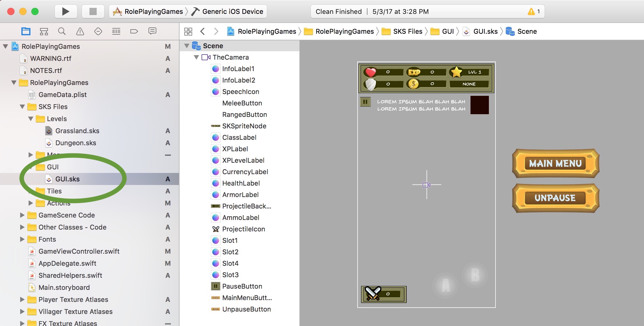Select the SKS Files breadcrumb item
Viewport: 644px width, 326px height.
[x=407, y=31]
